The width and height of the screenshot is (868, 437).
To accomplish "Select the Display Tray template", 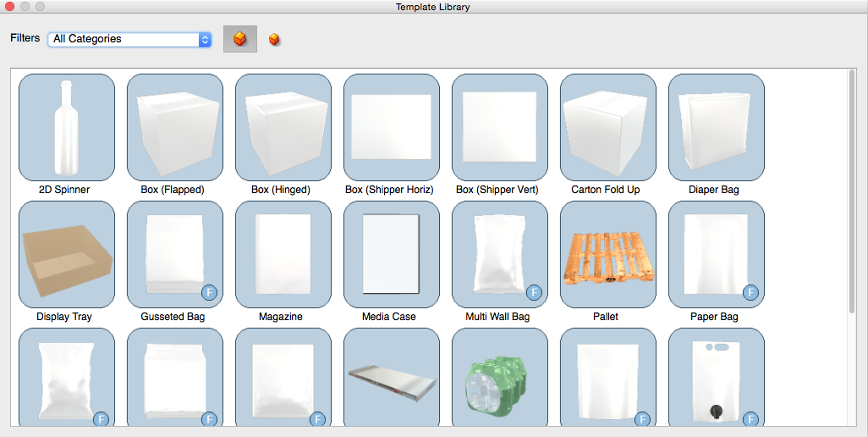I will pos(67,254).
